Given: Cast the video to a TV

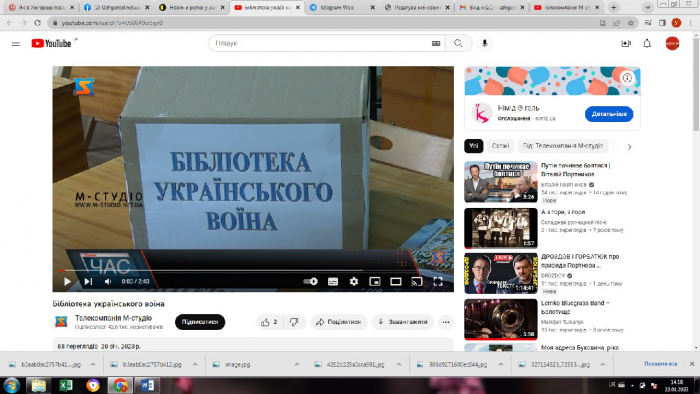Looking at the screenshot, I should click(x=417, y=282).
